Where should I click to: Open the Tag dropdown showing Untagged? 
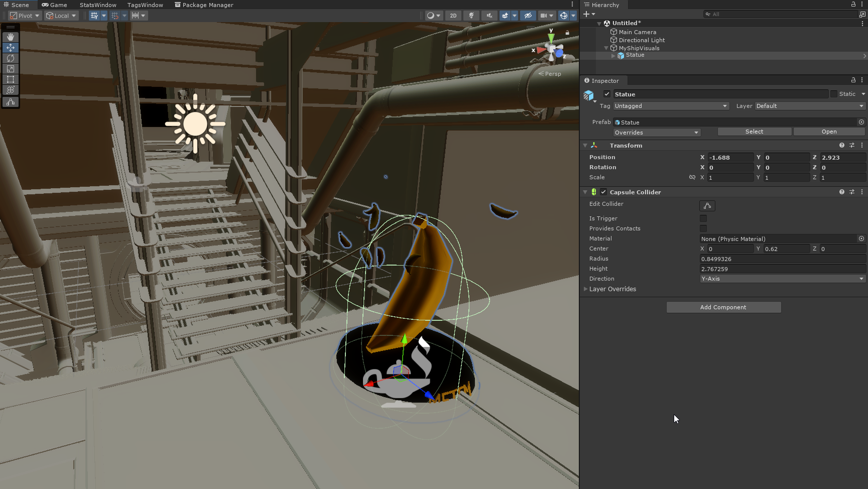pos(671,106)
